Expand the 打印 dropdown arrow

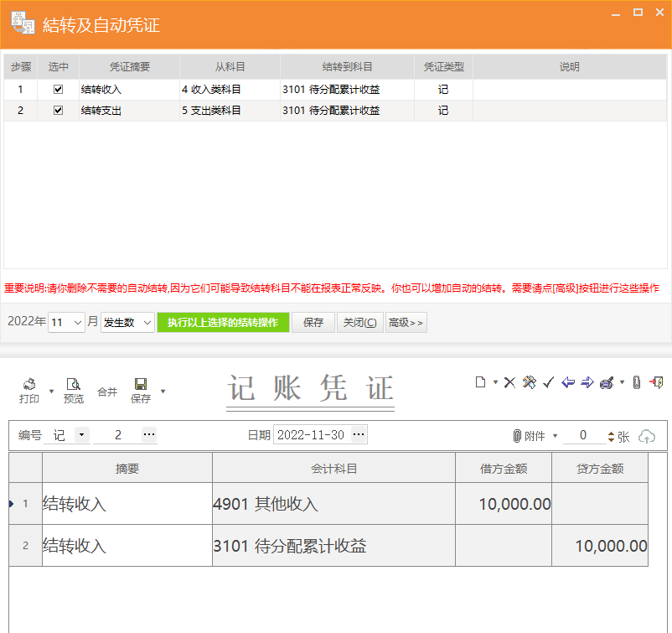point(51,392)
